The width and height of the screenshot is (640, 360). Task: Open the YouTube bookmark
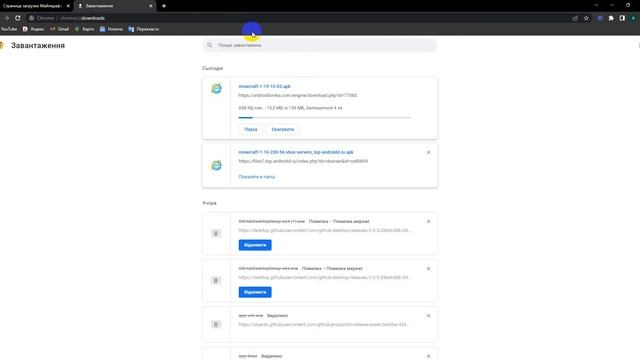(x=9, y=29)
